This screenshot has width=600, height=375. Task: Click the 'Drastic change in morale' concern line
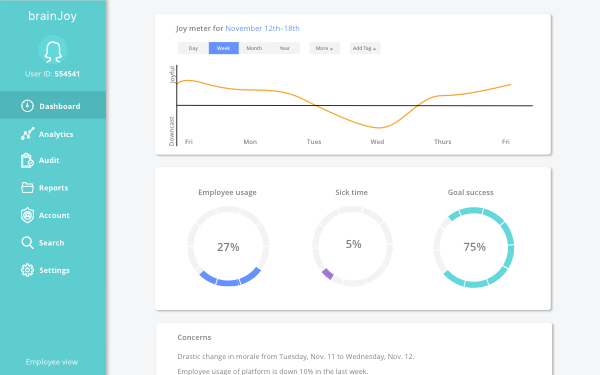295,357
